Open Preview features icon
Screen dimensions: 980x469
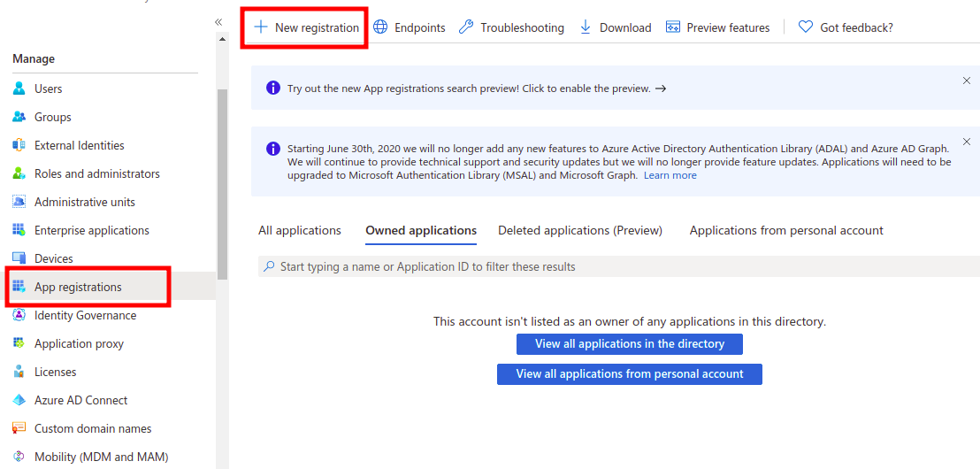point(673,27)
